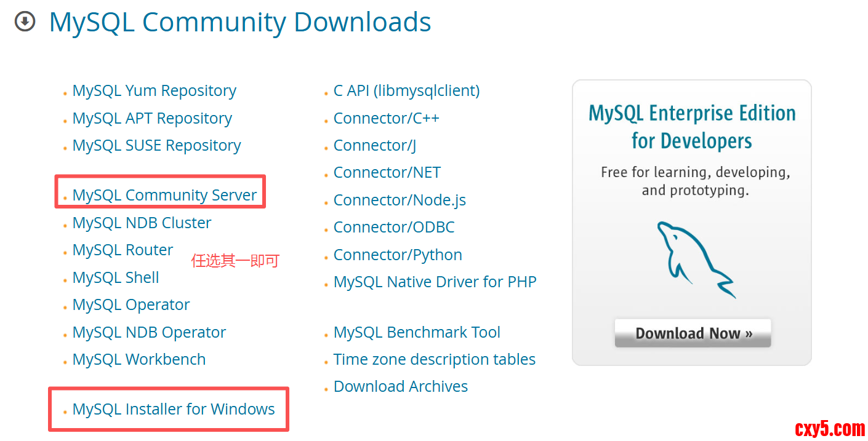868x441 pixels.
Task: Open the MySQL APT Repository link
Action: click(x=152, y=118)
